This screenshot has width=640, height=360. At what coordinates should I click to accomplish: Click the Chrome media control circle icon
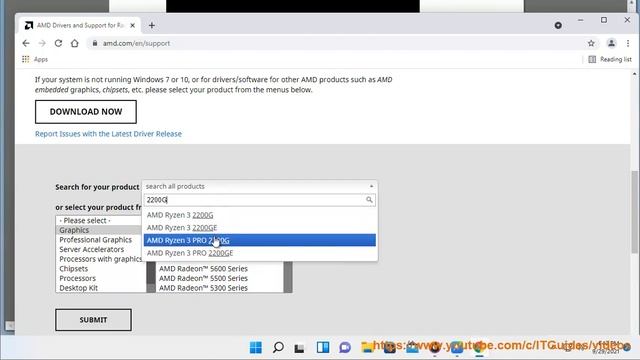point(558,25)
